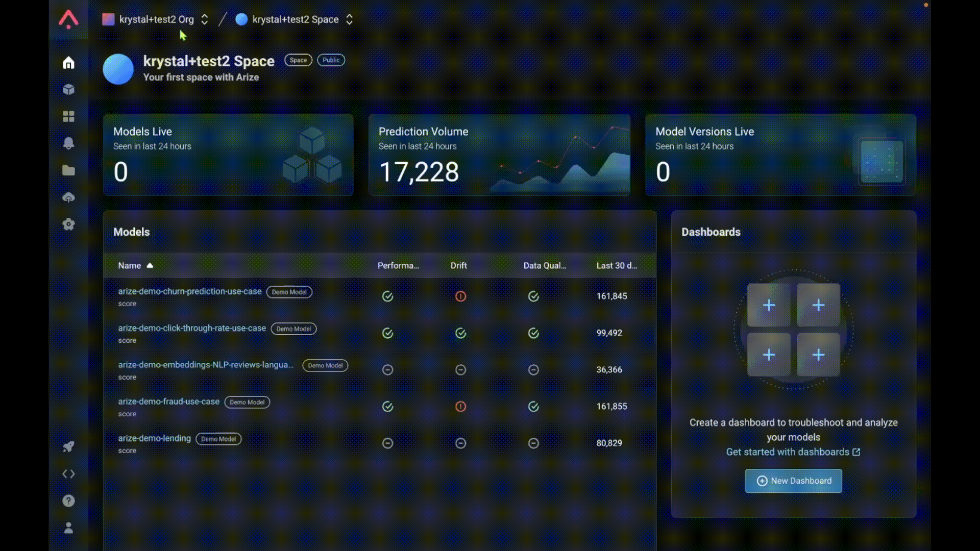Screen dimensions: 980x551
Task: Open the user profile icon in sidebar
Action: pyautogui.click(x=68, y=528)
